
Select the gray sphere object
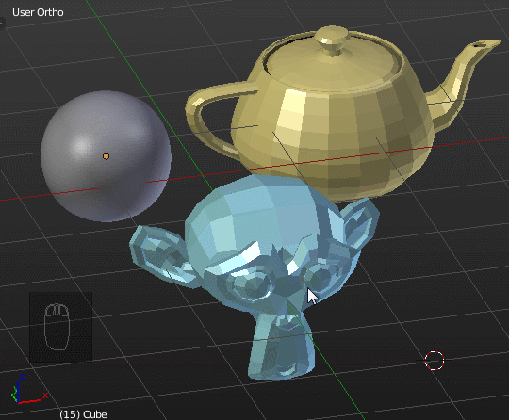pyautogui.click(x=106, y=156)
